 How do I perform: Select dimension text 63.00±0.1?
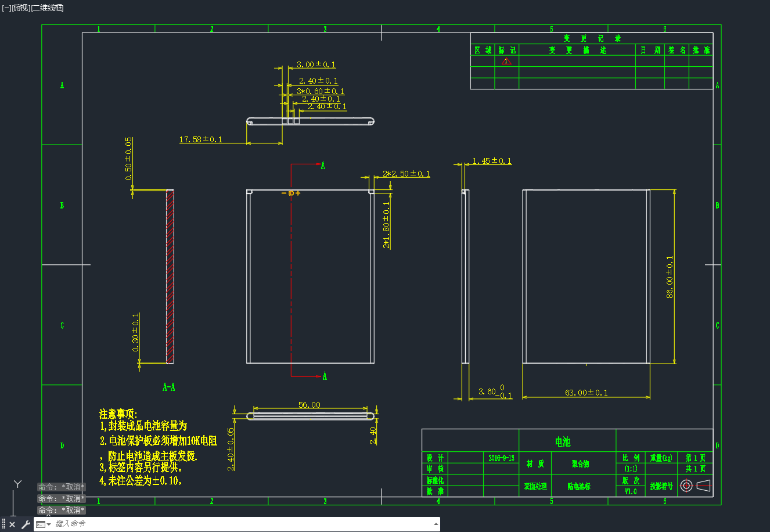click(587, 393)
